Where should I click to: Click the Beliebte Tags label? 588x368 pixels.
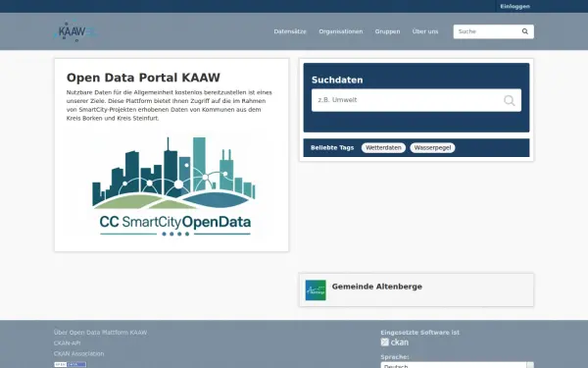332,147
